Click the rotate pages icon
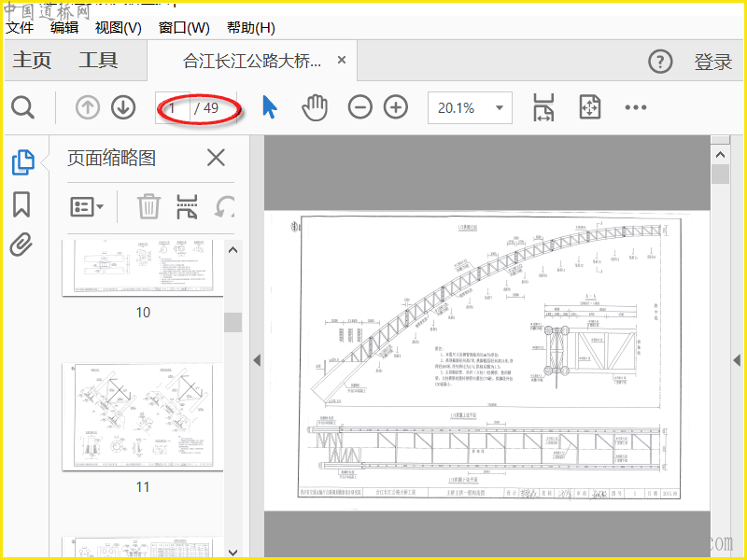 [224, 206]
